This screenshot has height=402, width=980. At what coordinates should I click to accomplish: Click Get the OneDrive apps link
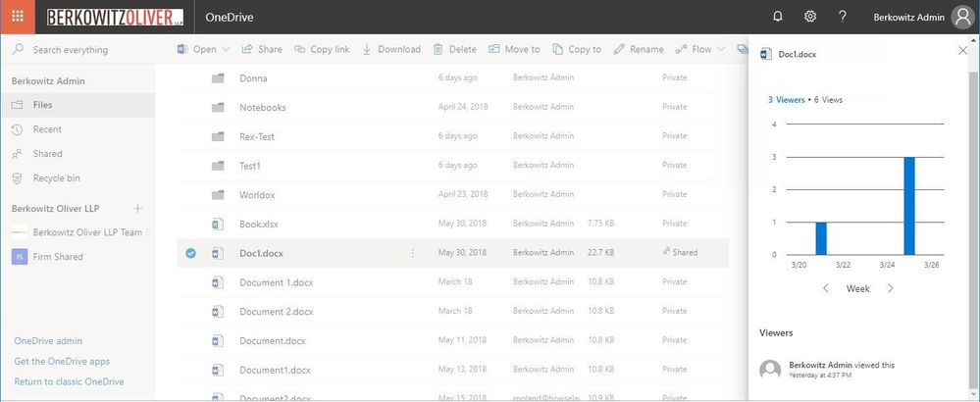[62, 361]
